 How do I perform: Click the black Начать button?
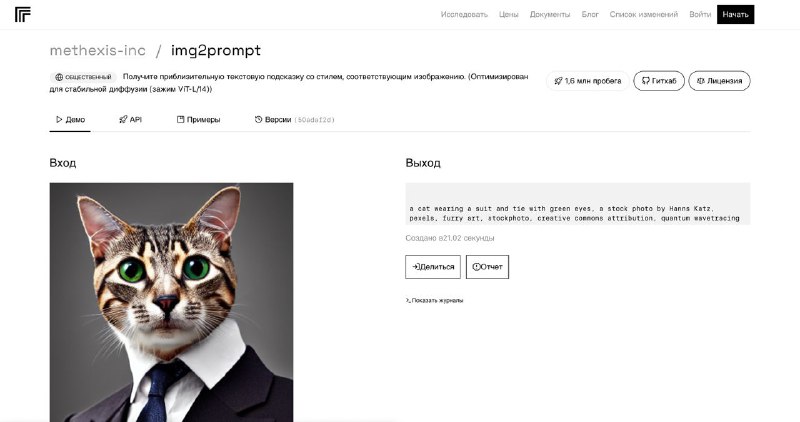coord(735,14)
